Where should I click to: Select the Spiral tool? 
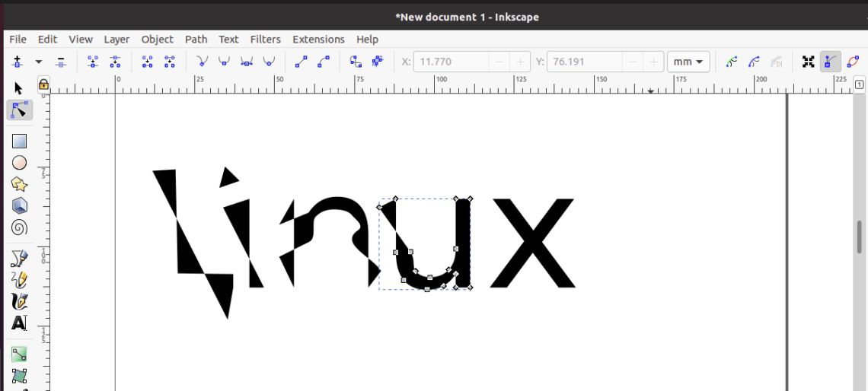(x=19, y=227)
